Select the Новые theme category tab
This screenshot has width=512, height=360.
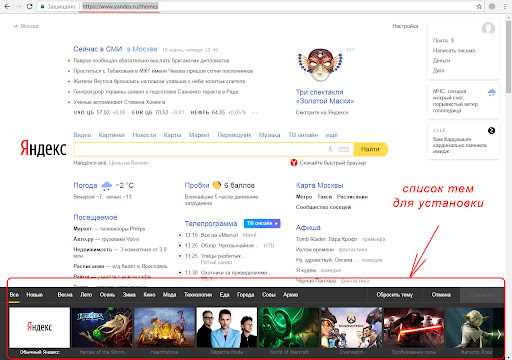(x=35, y=295)
